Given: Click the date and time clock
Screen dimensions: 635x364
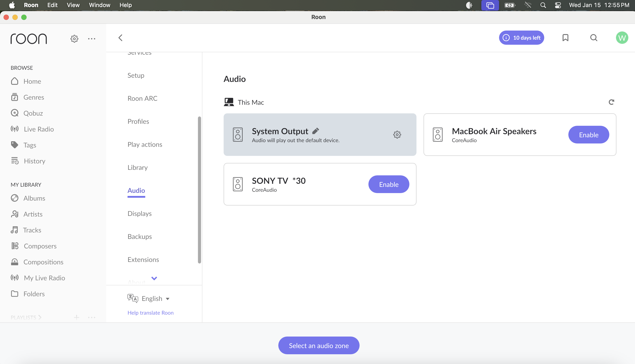Looking at the screenshot, I should (599, 5).
